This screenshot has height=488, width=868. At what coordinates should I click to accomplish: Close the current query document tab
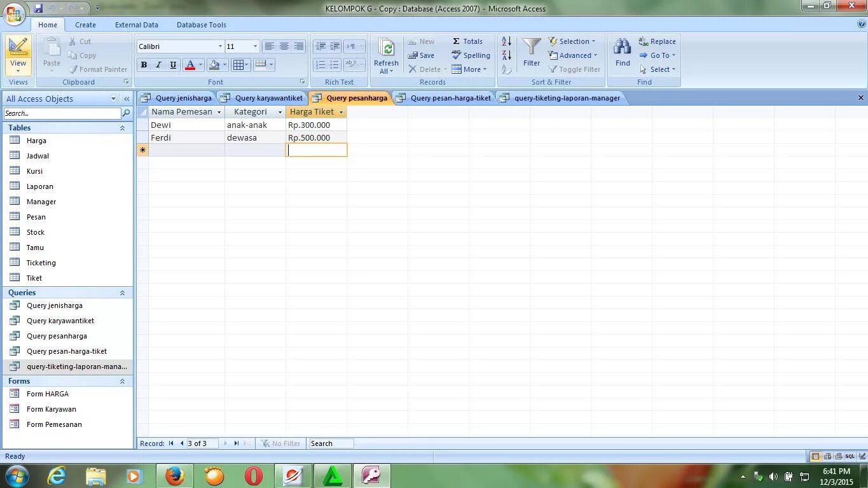[x=861, y=98]
